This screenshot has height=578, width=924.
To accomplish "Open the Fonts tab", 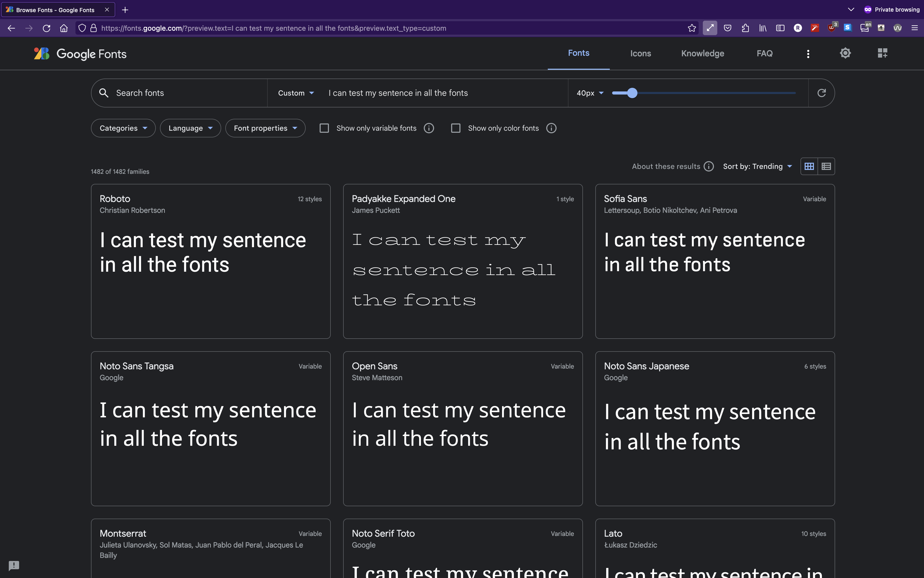I will coord(578,53).
